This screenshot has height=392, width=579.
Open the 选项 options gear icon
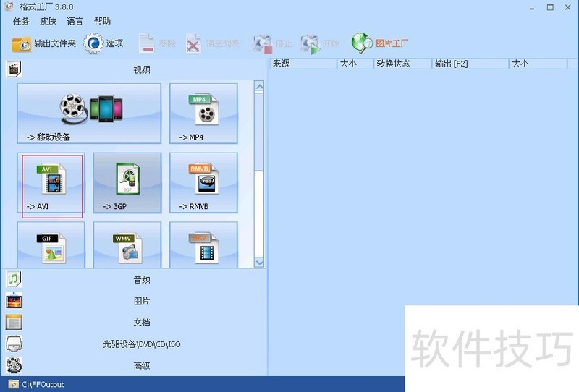click(x=93, y=43)
